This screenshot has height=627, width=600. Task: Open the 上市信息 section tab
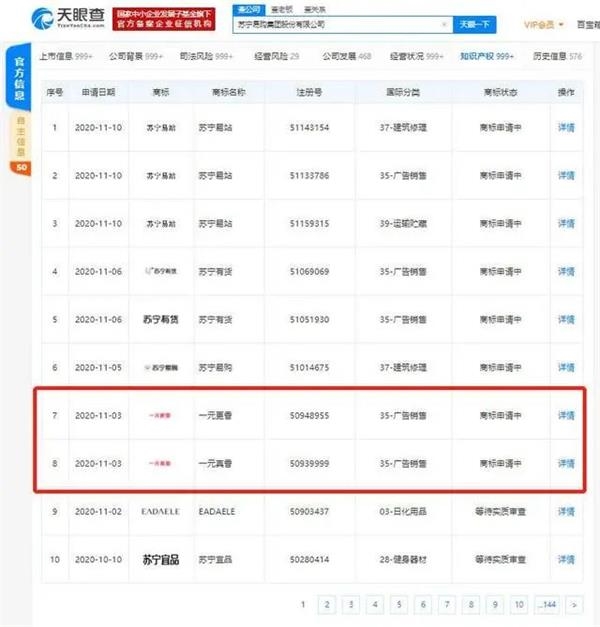[66, 56]
